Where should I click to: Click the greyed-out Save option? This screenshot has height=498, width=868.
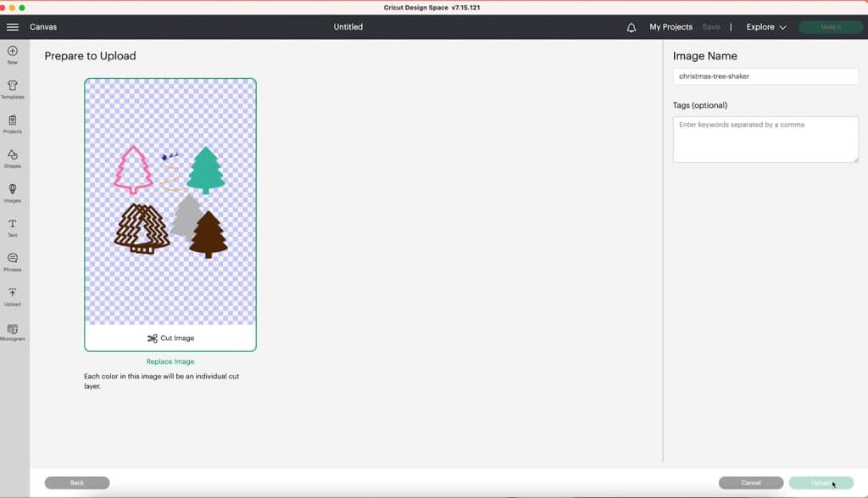[x=711, y=26]
